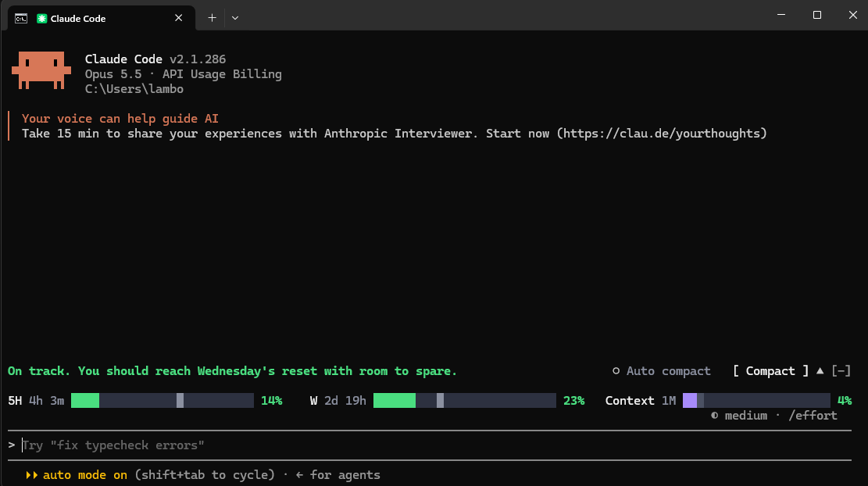The width and height of the screenshot is (868, 486).
Task: Close the Claude Code tab
Action: pos(178,18)
